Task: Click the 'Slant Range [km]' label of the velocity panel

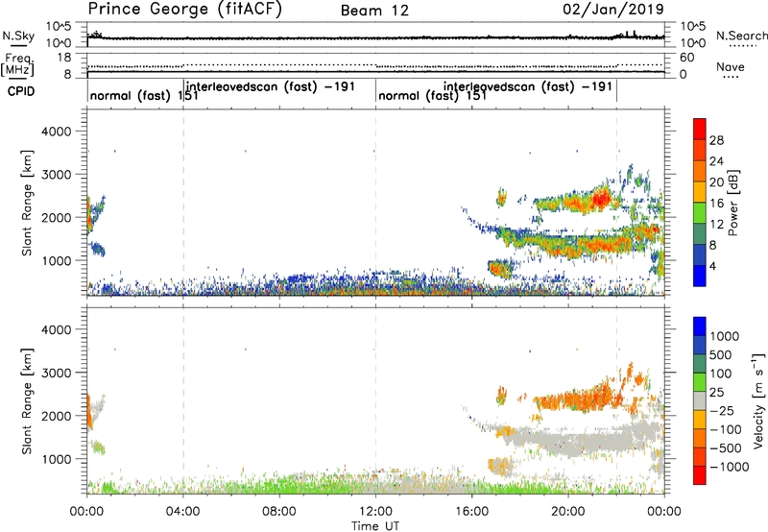Action: [27, 401]
